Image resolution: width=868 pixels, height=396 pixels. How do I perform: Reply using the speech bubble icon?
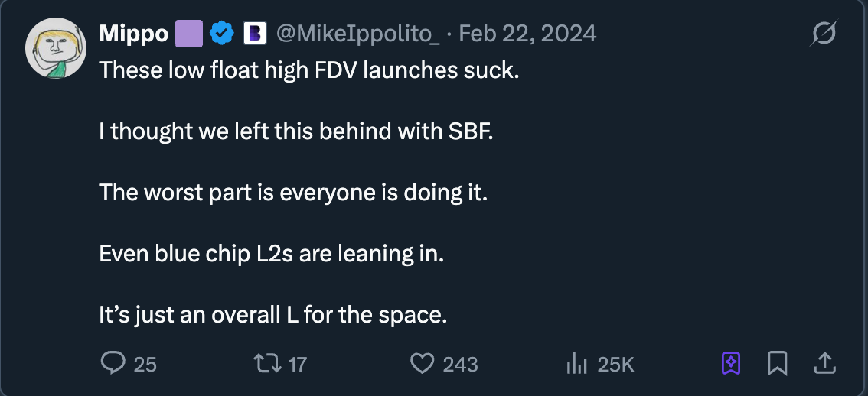113,364
